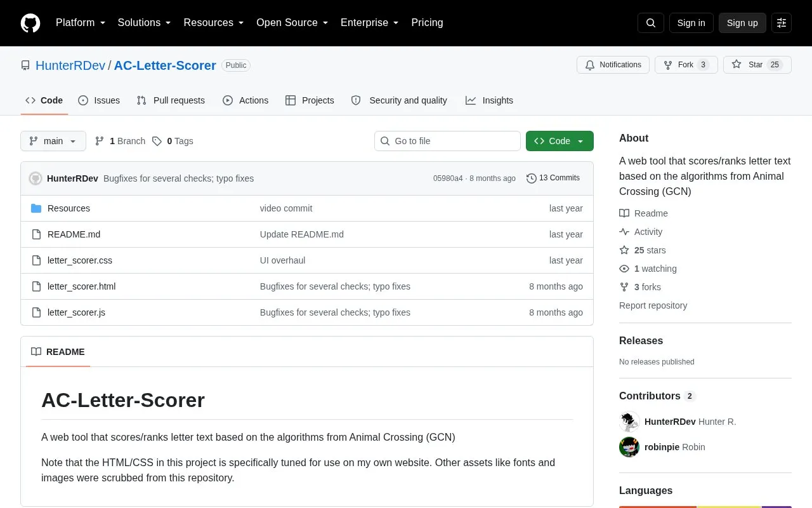Click robinpie's contributor avatar
812x508 pixels.
pyautogui.click(x=629, y=447)
